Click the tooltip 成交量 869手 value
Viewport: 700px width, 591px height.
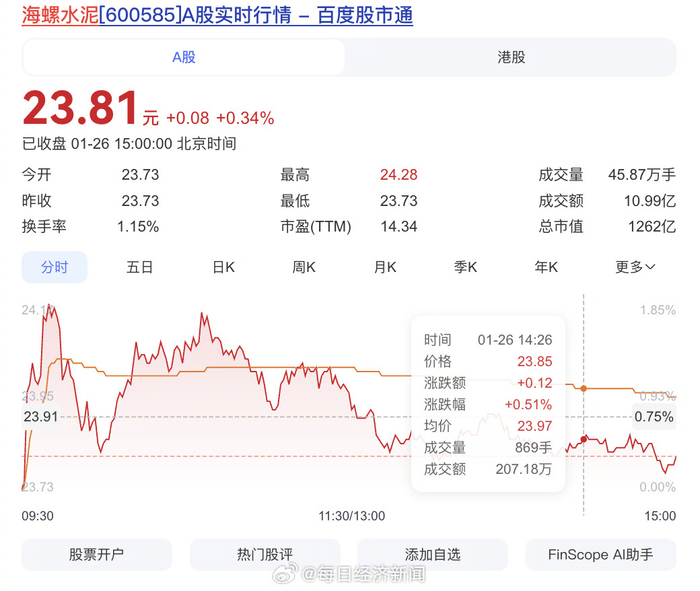(533, 448)
